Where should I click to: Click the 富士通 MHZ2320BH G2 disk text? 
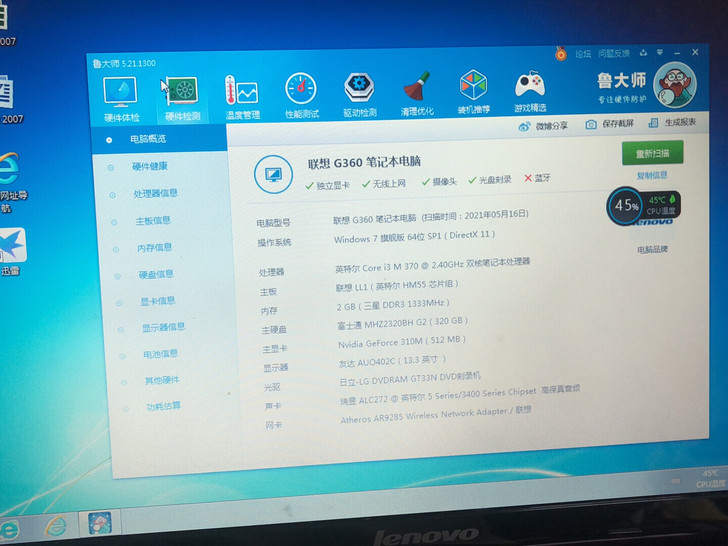(x=403, y=324)
